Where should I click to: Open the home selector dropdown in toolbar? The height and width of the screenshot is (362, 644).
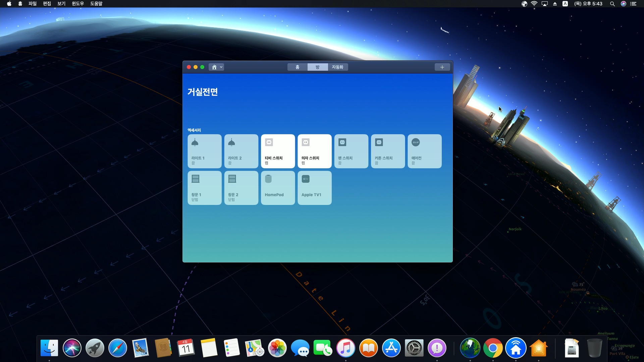coord(216,67)
